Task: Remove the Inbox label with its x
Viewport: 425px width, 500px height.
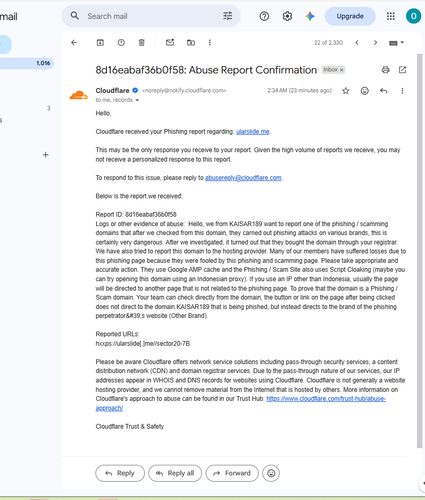Action: 341,70
